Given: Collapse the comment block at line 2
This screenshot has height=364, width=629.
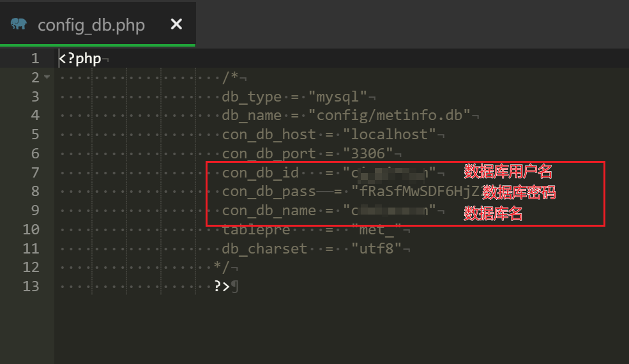Looking at the screenshot, I should point(47,78).
